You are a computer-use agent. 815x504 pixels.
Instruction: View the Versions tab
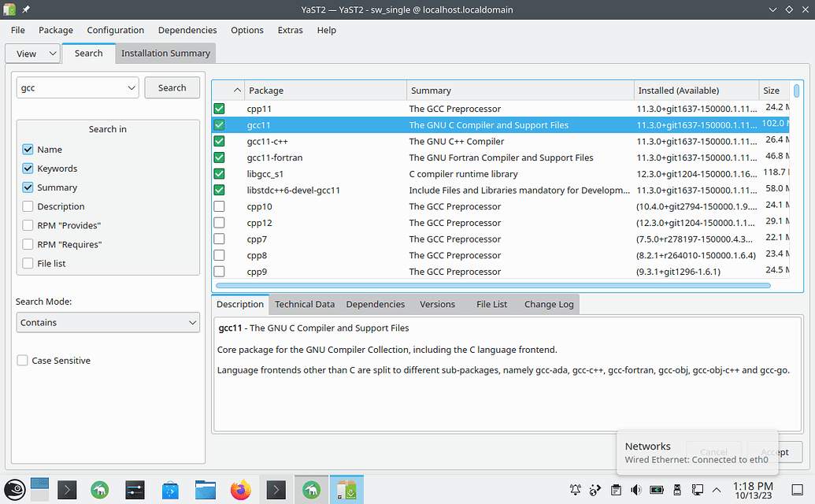point(437,305)
